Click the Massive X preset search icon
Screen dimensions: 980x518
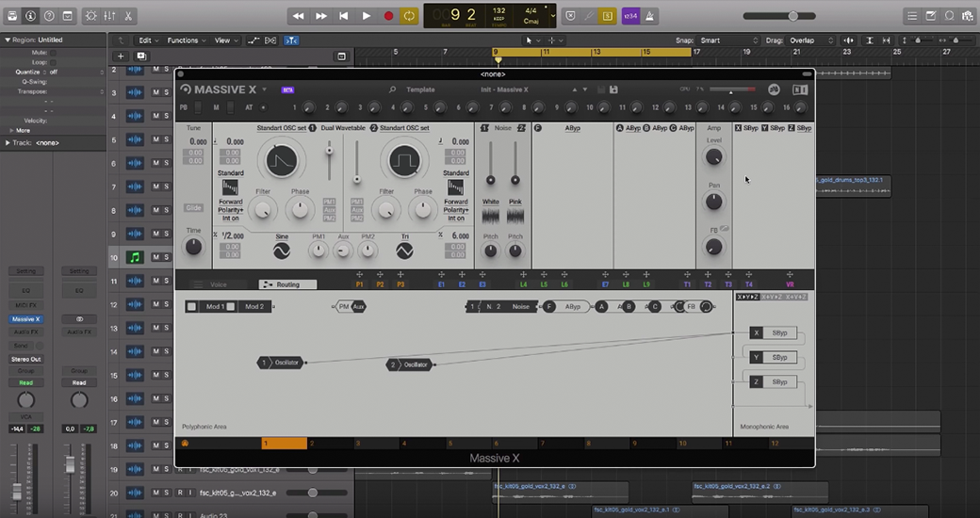coord(393,90)
